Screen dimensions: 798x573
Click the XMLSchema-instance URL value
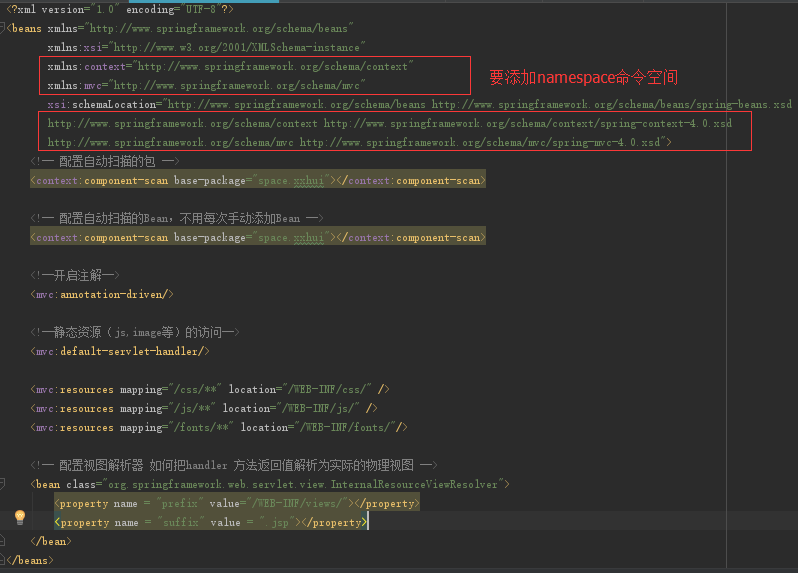(x=237, y=47)
